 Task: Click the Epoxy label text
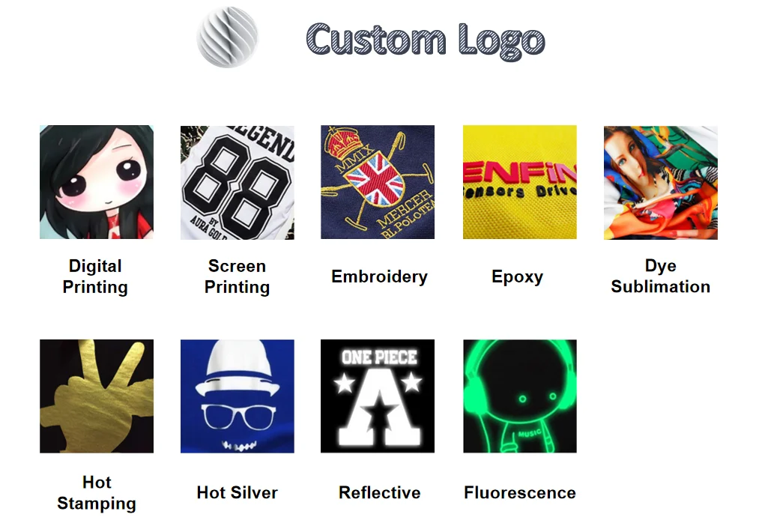[517, 277]
